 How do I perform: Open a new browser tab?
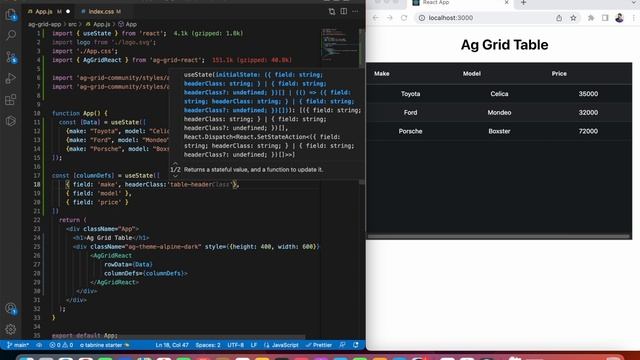tap(523, 3)
